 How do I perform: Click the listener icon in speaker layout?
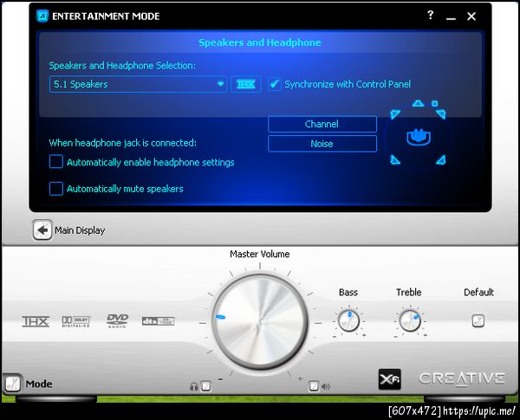419,137
